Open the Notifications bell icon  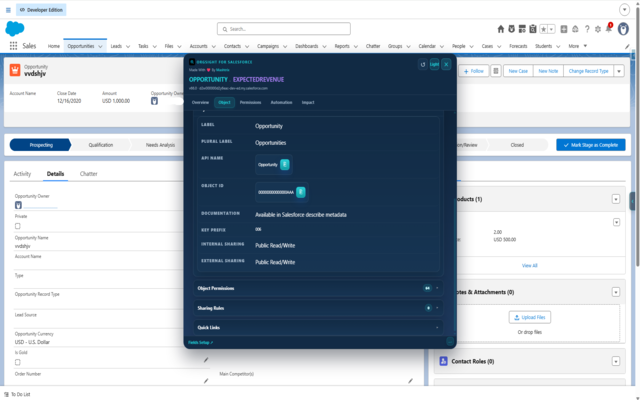pyautogui.click(x=609, y=29)
